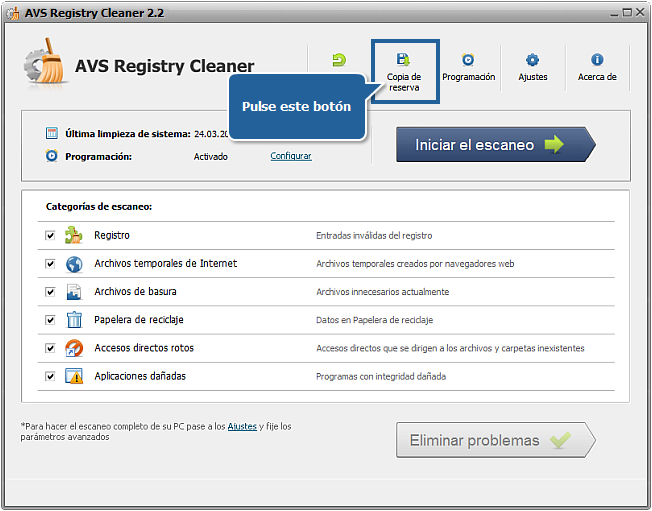Click the AVS Registry Cleaner broom logo
The width and height of the screenshot is (652, 511).
tap(46, 62)
